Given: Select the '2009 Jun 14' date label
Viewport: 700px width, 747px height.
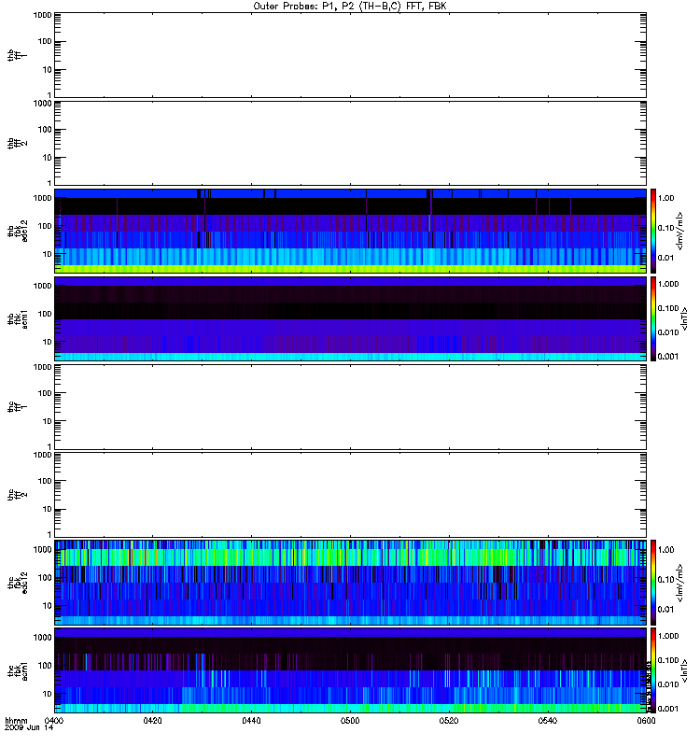Looking at the screenshot, I should point(29,728).
